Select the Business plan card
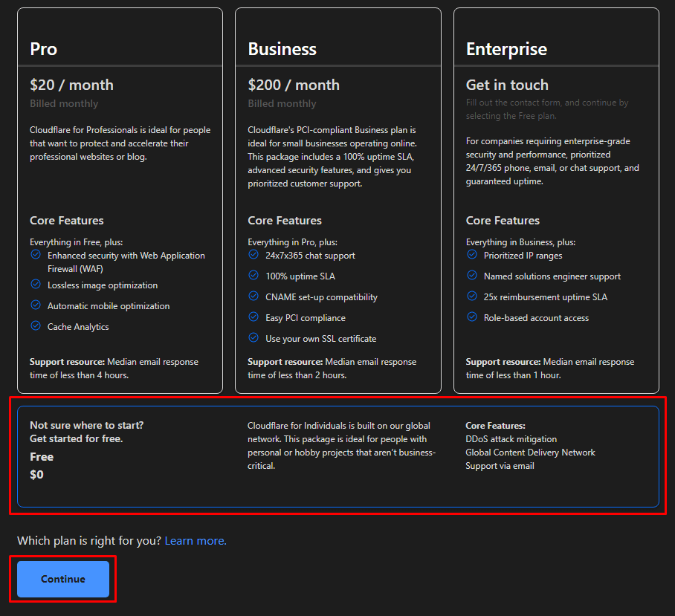This screenshot has width=675, height=616. tap(337, 201)
